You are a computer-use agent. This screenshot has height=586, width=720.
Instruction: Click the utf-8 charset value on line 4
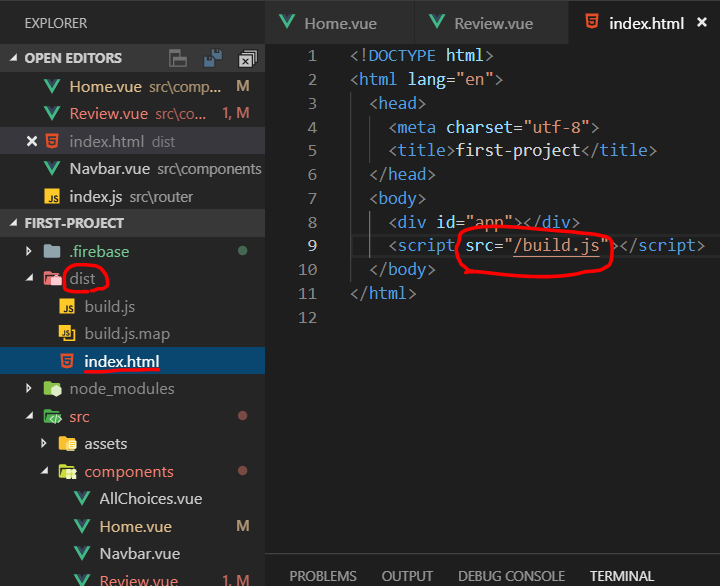click(557, 127)
